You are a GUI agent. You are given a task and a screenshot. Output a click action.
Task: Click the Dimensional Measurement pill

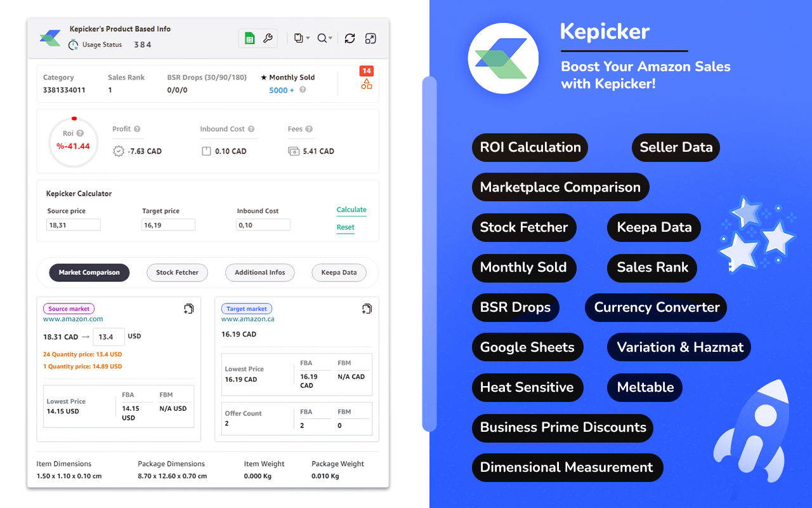point(567,467)
